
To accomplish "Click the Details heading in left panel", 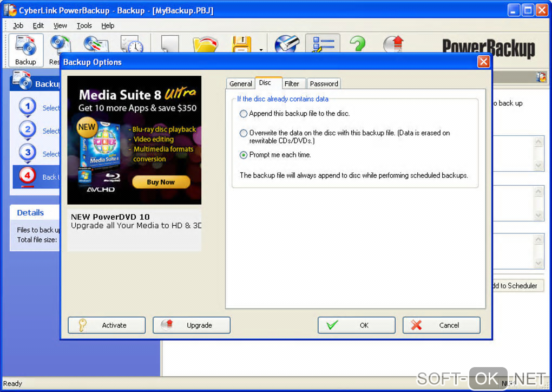I will pos(31,212).
